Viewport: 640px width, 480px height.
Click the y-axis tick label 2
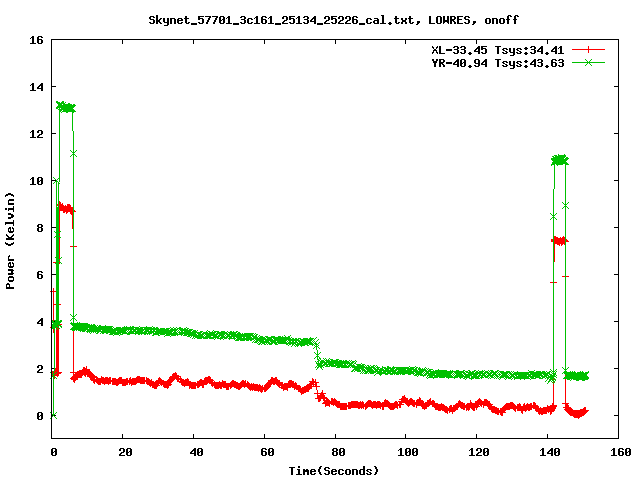point(40,369)
